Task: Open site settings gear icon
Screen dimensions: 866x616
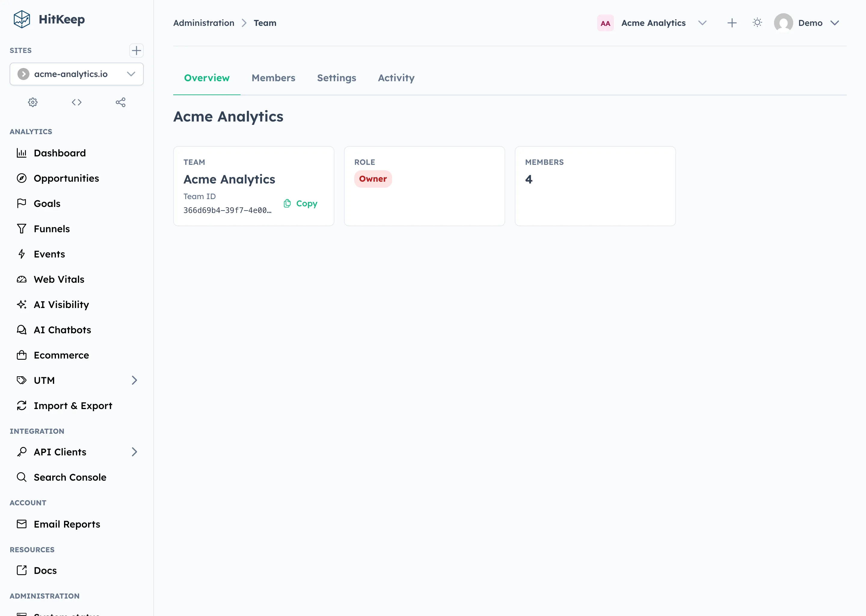Action: tap(33, 102)
